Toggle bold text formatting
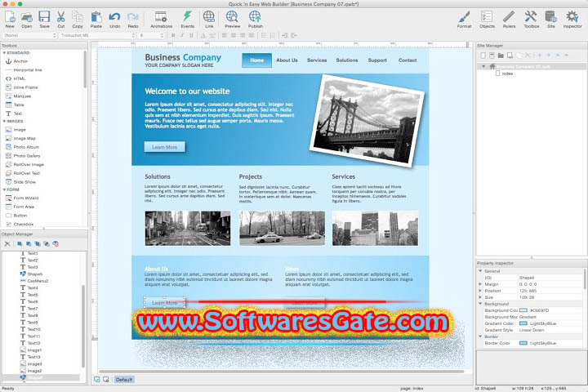 click(173, 36)
